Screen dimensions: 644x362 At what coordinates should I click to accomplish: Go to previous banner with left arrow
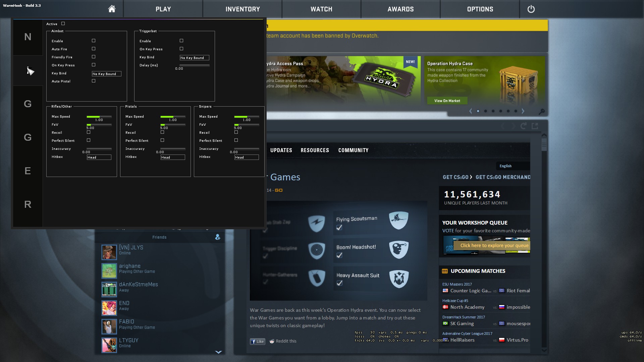tap(471, 111)
